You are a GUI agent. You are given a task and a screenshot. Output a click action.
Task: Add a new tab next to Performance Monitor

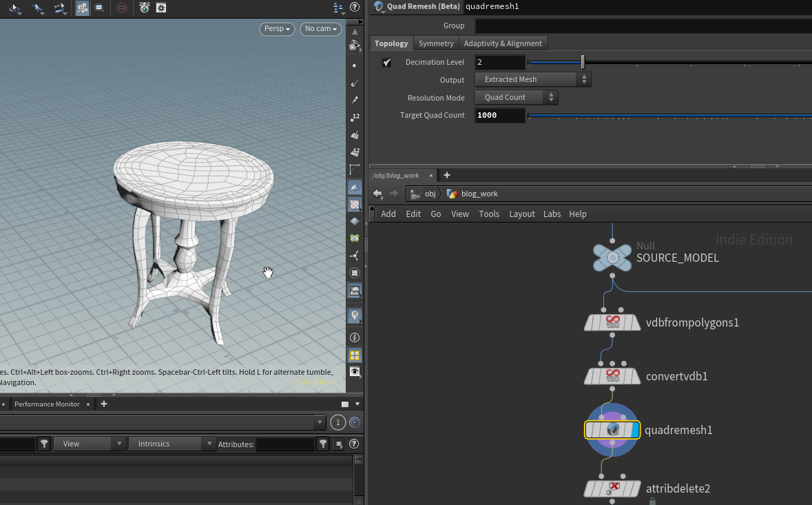[x=104, y=404]
